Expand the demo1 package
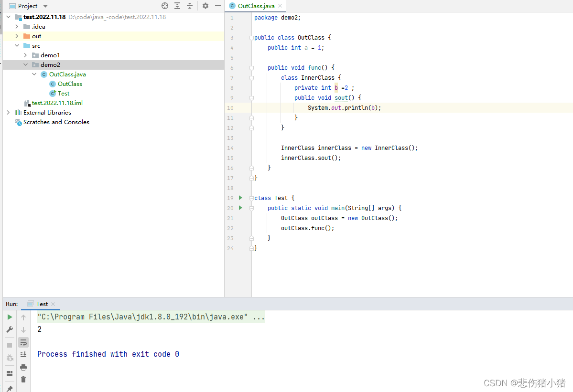The width and height of the screenshot is (573, 392). point(26,55)
